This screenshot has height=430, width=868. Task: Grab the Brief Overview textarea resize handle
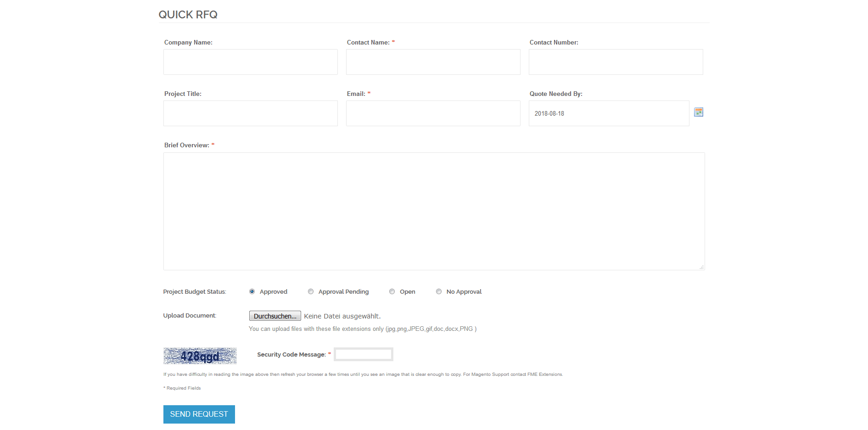coord(701,267)
